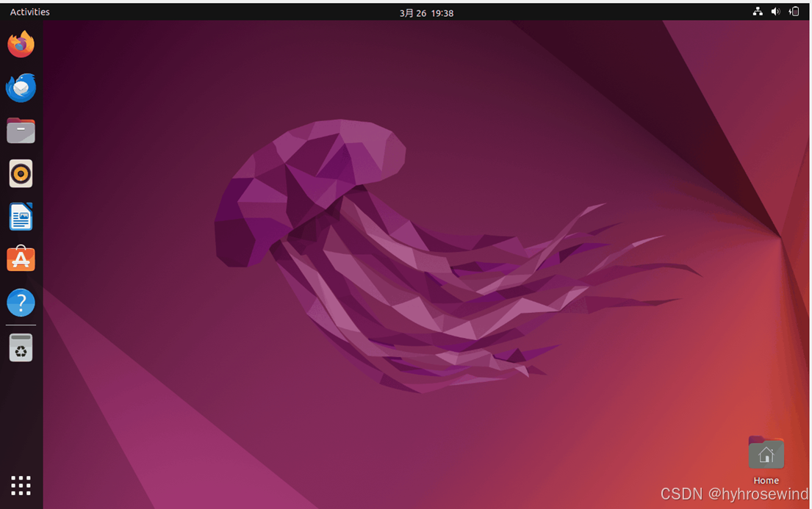Open the clock calendar showing 19:38
Screen dimensions: 812x509
(426, 13)
